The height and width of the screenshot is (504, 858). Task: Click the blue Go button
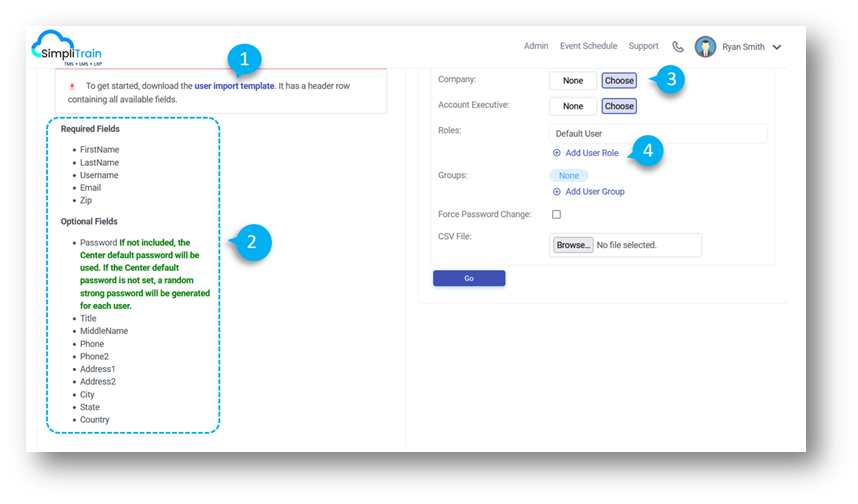469,279
